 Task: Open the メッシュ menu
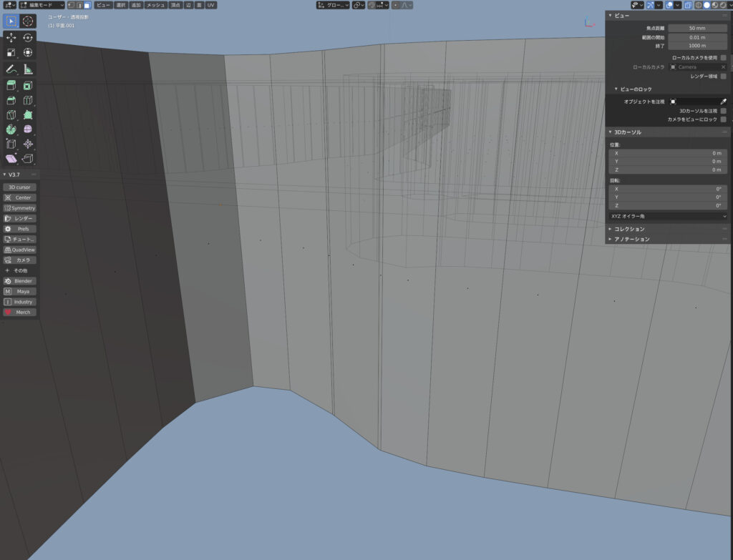(x=155, y=5)
